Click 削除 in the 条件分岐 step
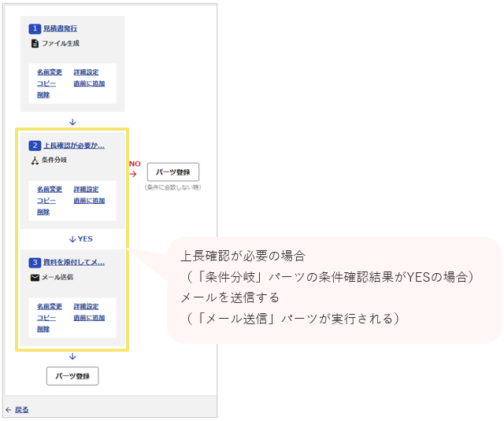The width and height of the screenshot is (504, 421). [x=43, y=212]
